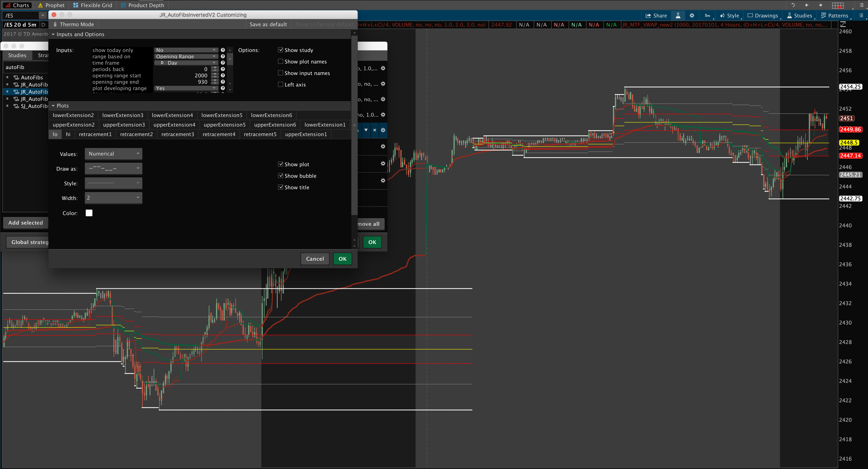
Task: Collapse the Inputs and Options section
Action: click(53, 34)
